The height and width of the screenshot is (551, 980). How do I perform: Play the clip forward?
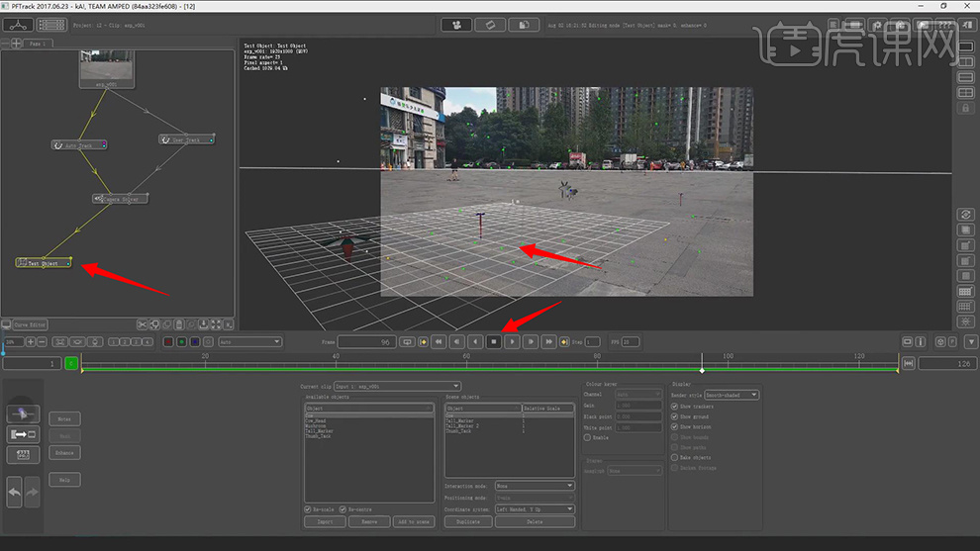point(512,341)
